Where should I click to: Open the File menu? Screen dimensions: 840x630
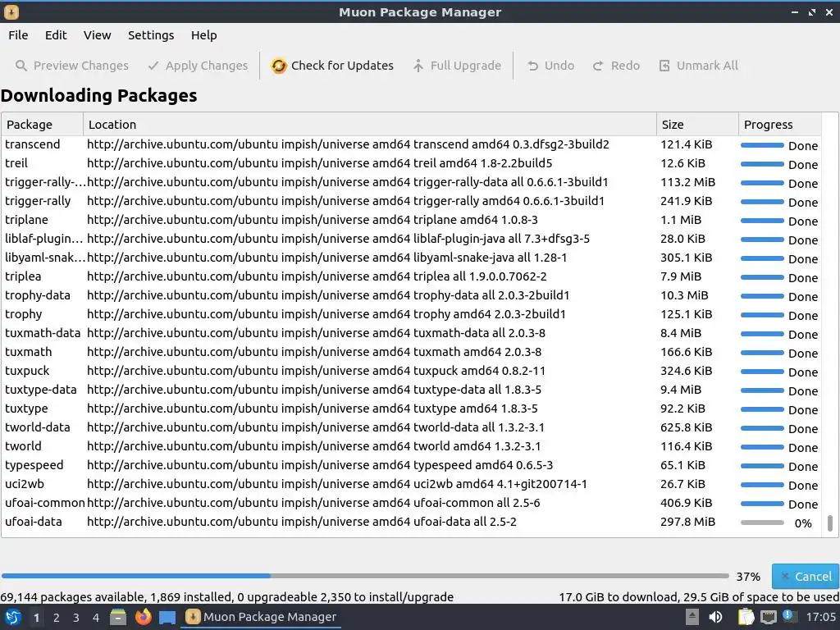point(18,35)
